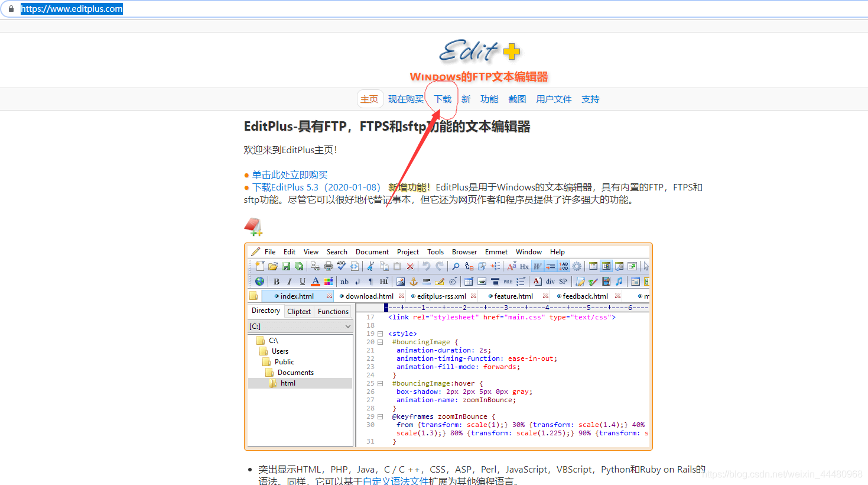Click the globe browser icon
The height and width of the screenshot is (485, 868).
click(x=259, y=282)
